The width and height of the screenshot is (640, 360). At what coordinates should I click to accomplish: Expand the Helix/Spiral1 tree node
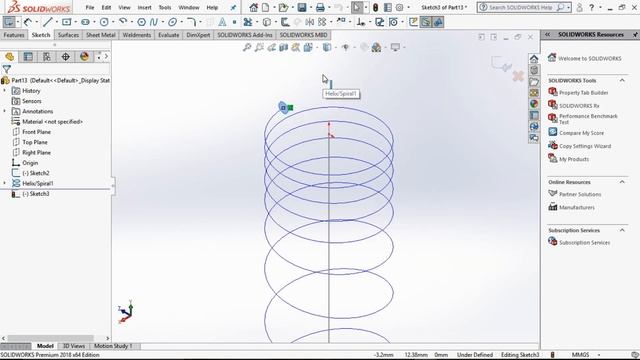coord(5,183)
